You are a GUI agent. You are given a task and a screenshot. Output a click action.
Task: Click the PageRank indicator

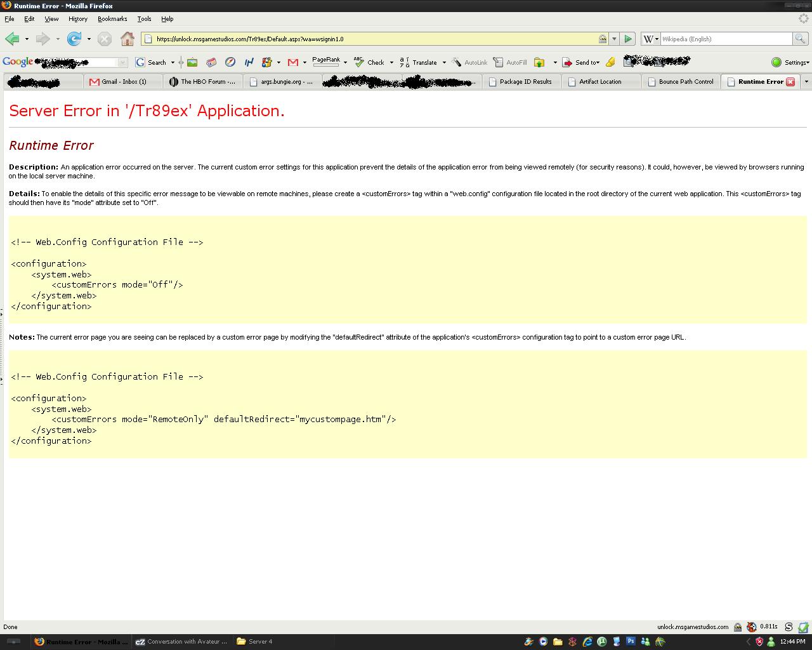[326, 62]
